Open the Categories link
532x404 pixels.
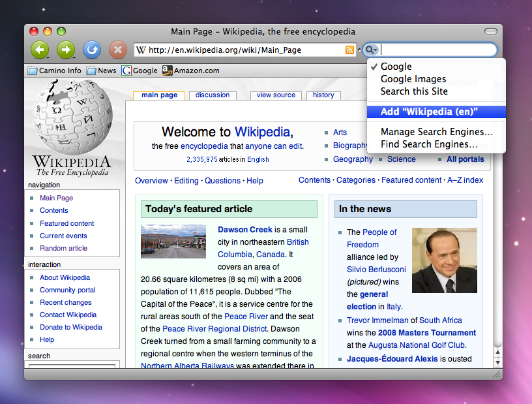click(356, 180)
